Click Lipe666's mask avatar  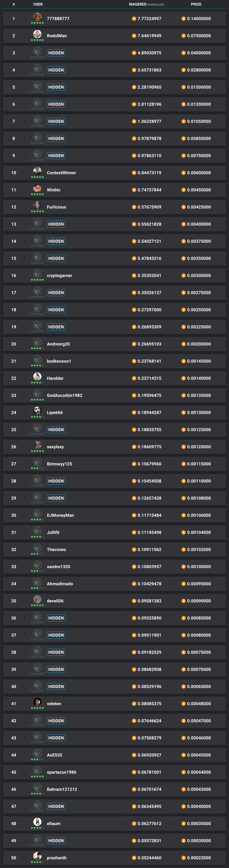pos(37,411)
